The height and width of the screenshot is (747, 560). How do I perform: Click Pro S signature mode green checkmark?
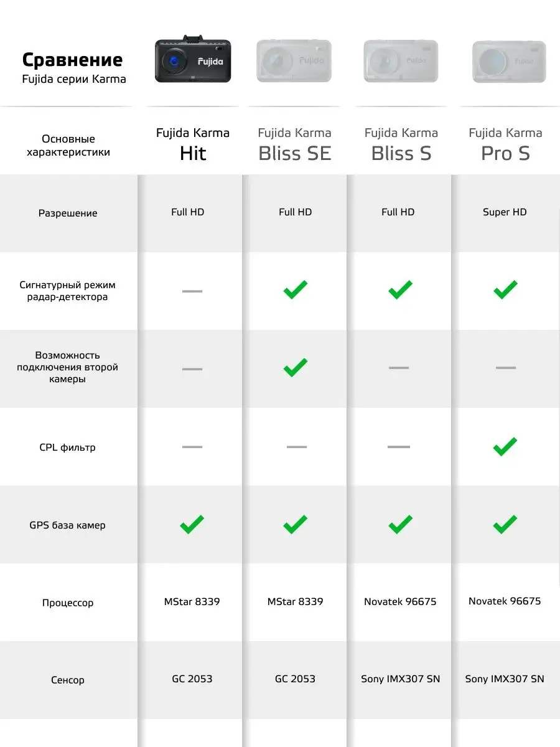pos(505,289)
